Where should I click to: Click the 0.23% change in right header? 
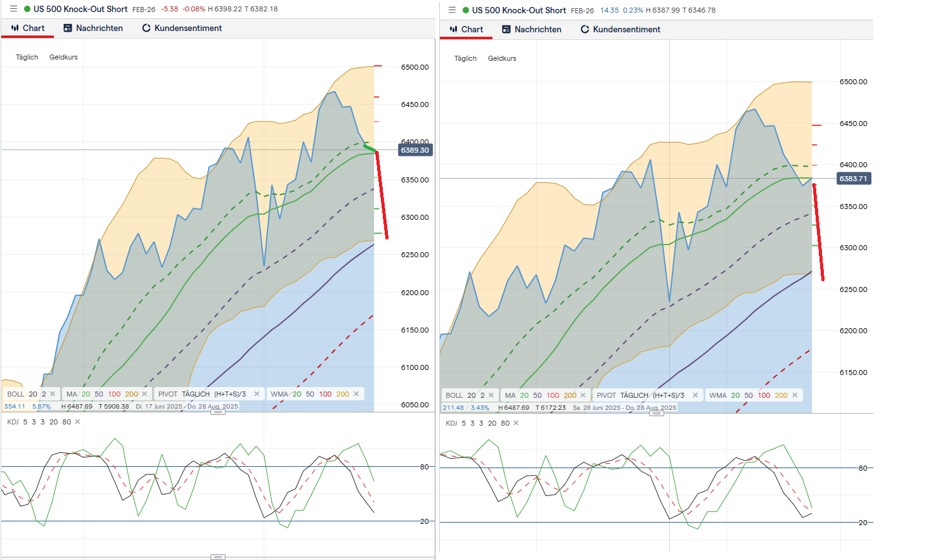[x=632, y=10]
